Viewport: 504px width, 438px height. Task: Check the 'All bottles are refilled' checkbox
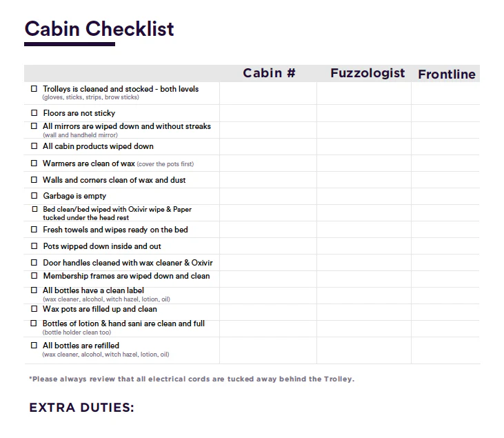pyautogui.click(x=34, y=346)
